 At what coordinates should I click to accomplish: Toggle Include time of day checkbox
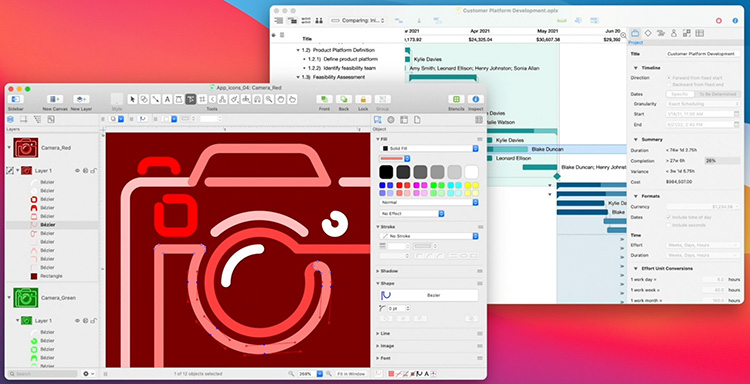[x=669, y=217]
